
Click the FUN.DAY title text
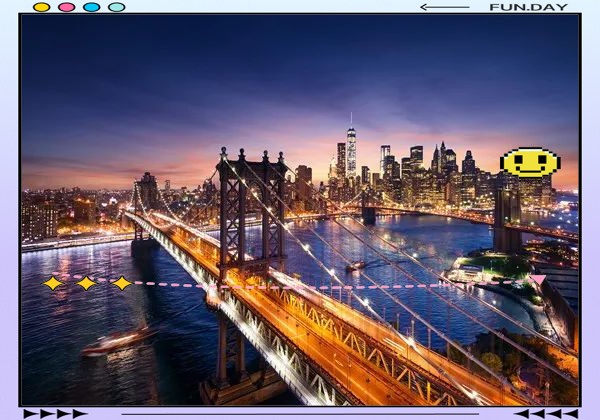coord(528,7)
